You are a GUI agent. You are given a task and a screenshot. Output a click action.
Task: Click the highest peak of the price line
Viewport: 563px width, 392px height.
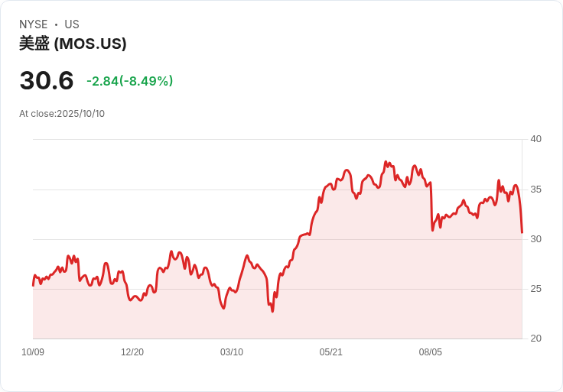[386, 162]
